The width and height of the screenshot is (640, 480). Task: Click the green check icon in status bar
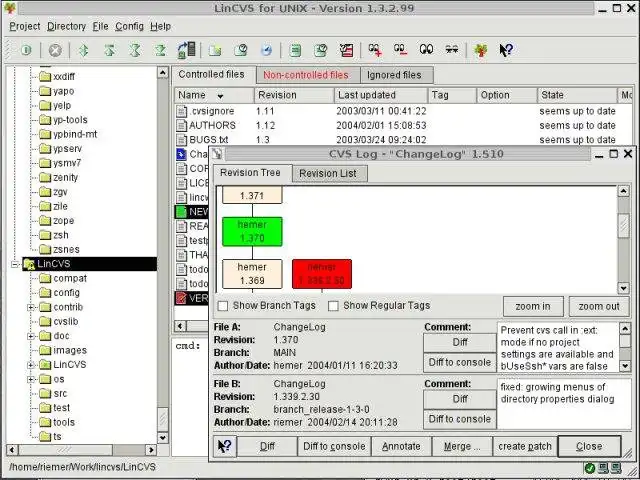click(x=589, y=468)
